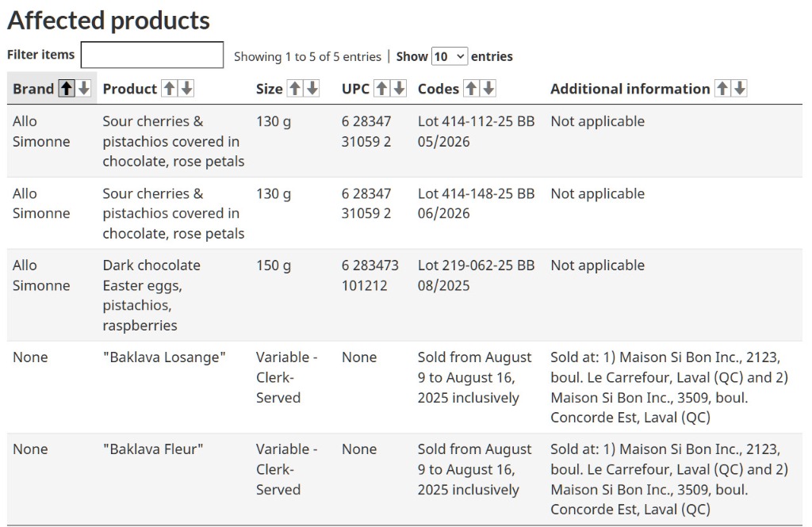This screenshot has width=812, height=527.
Task: Select the Baklava Fleur product cell
Action: coord(153,449)
